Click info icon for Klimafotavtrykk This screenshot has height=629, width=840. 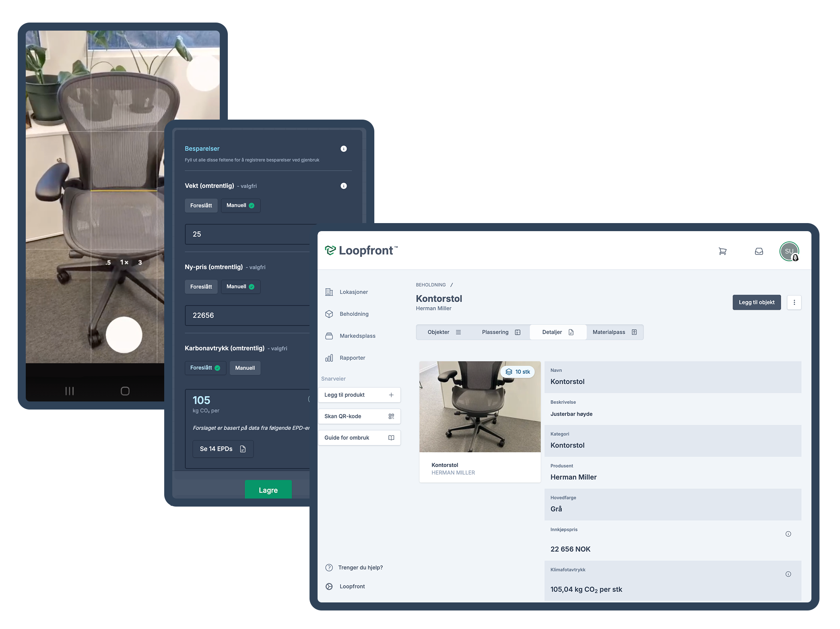(788, 574)
